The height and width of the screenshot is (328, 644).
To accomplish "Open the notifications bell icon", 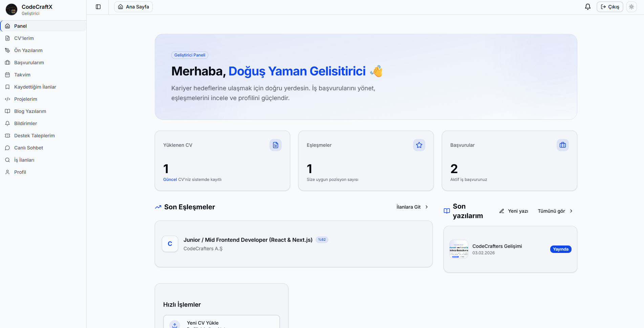I will (x=588, y=7).
